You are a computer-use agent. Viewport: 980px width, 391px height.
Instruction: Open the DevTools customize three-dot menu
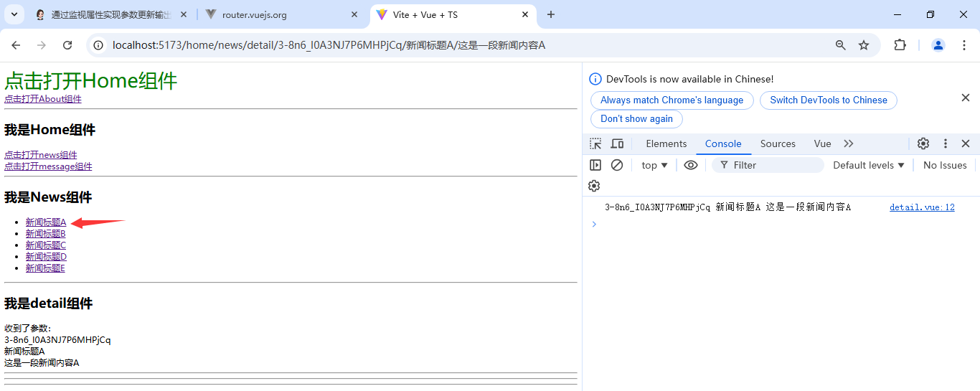pyautogui.click(x=946, y=143)
